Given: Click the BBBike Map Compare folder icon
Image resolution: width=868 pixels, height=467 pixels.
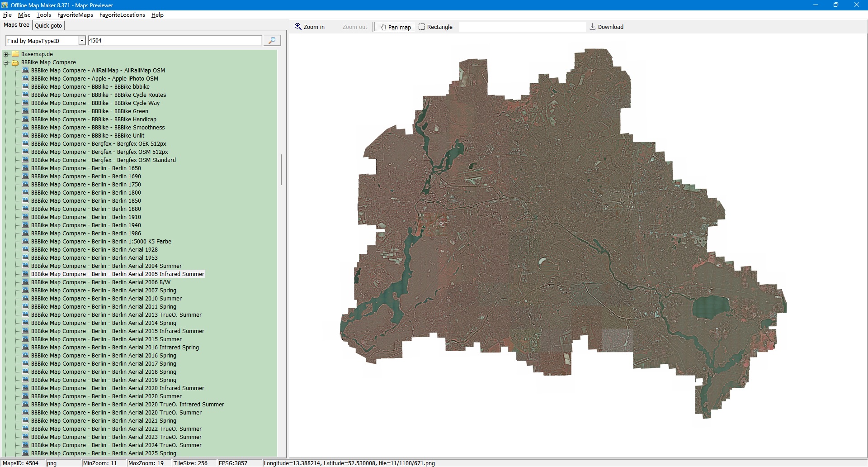Looking at the screenshot, I should click(x=15, y=62).
